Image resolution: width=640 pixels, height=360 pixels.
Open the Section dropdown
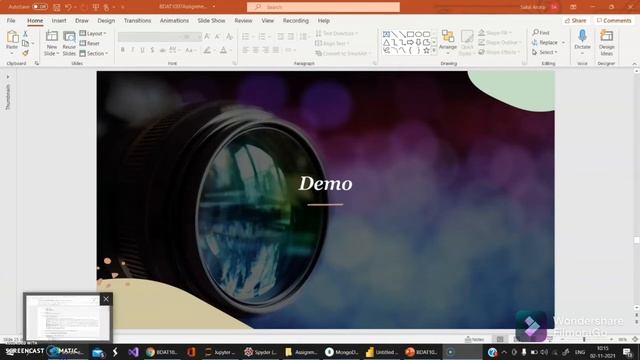(94, 53)
